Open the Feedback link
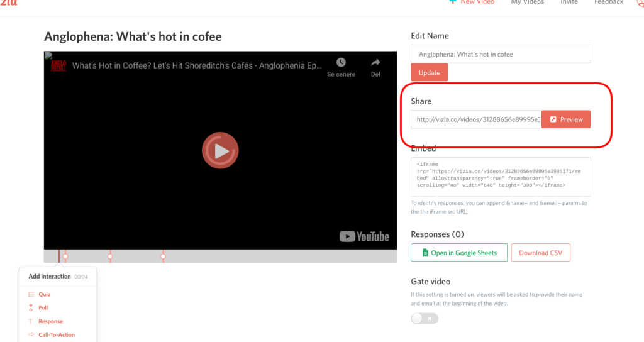The height and width of the screenshot is (342, 644). (x=609, y=2)
